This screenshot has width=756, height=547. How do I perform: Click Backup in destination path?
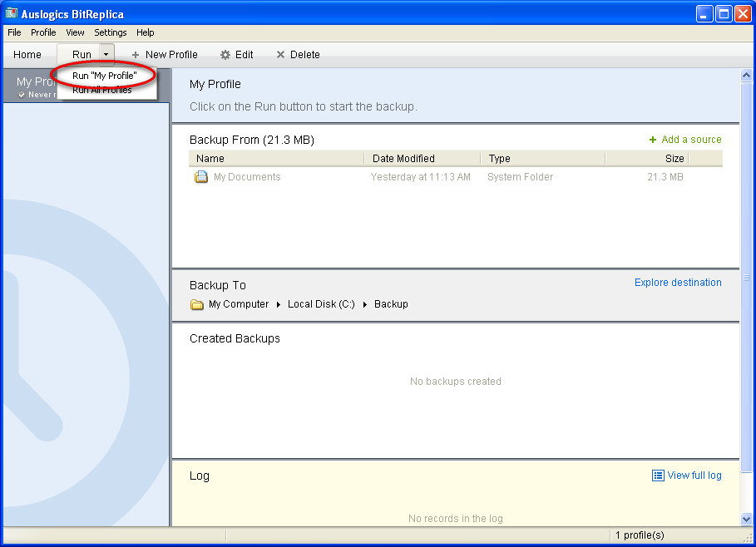[391, 304]
